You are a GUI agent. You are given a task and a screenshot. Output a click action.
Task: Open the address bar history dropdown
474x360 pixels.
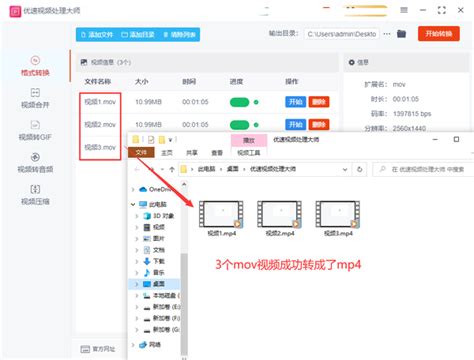point(345,169)
